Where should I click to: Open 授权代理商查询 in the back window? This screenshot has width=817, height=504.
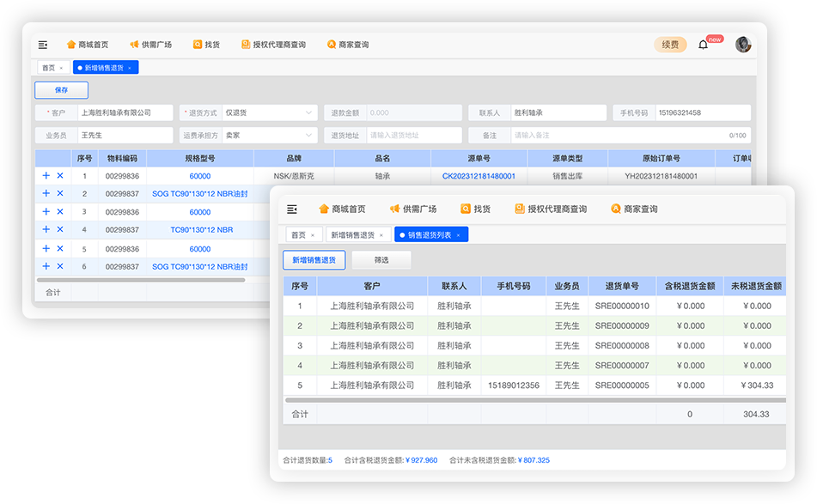(x=273, y=45)
